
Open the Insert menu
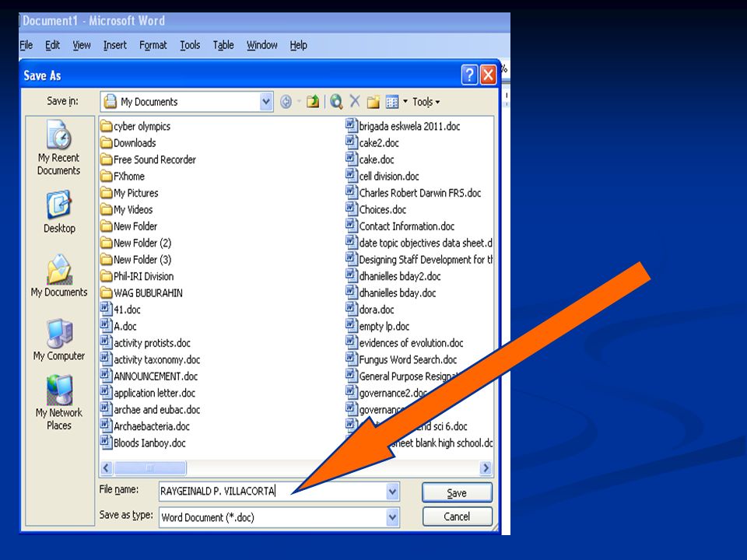click(x=115, y=45)
